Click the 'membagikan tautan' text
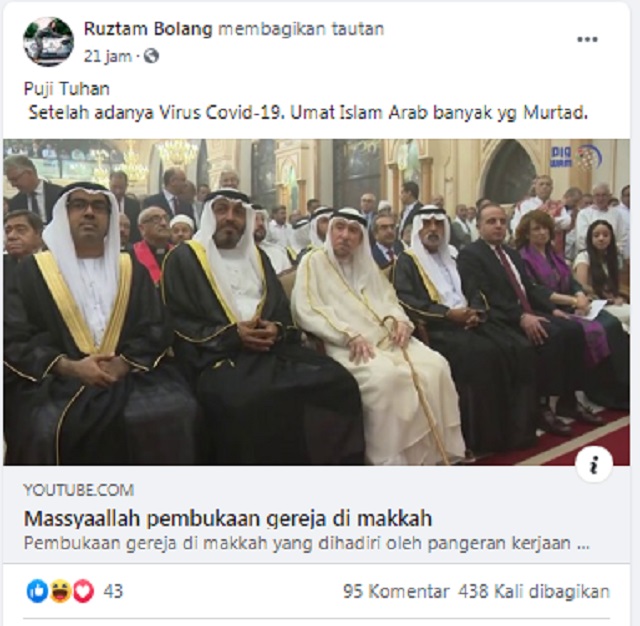 coord(301,29)
